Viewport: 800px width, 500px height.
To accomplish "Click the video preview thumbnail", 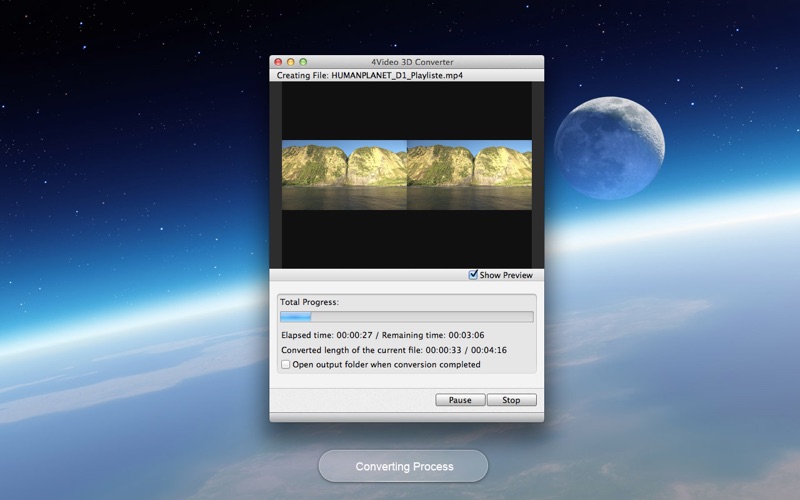I will pos(407,175).
